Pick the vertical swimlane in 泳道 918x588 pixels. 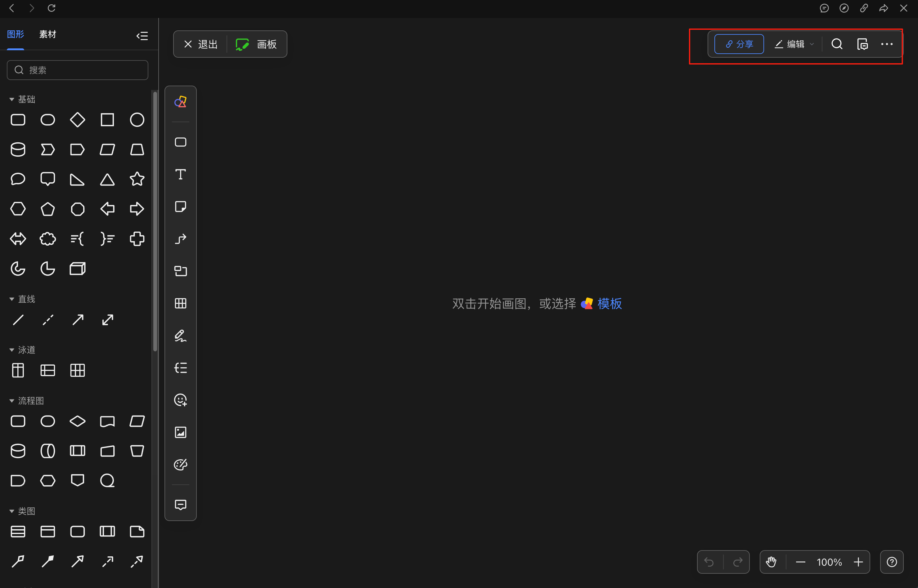(x=18, y=370)
